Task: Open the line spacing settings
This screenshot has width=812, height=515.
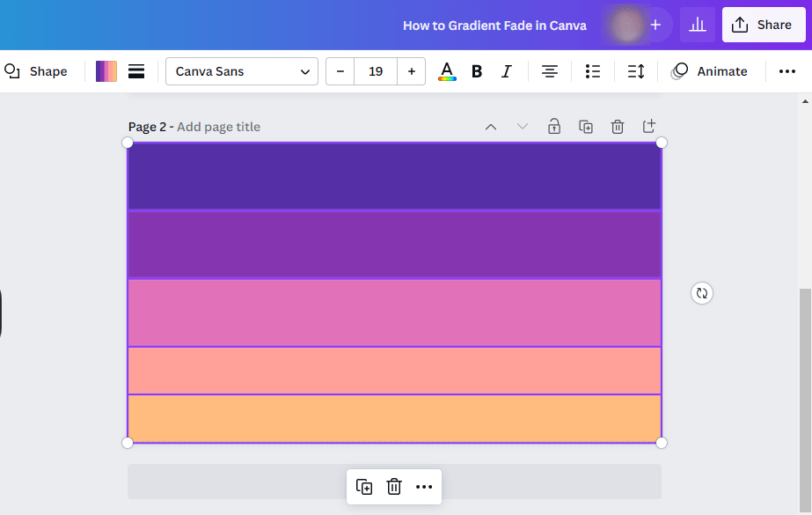Action: [635, 71]
